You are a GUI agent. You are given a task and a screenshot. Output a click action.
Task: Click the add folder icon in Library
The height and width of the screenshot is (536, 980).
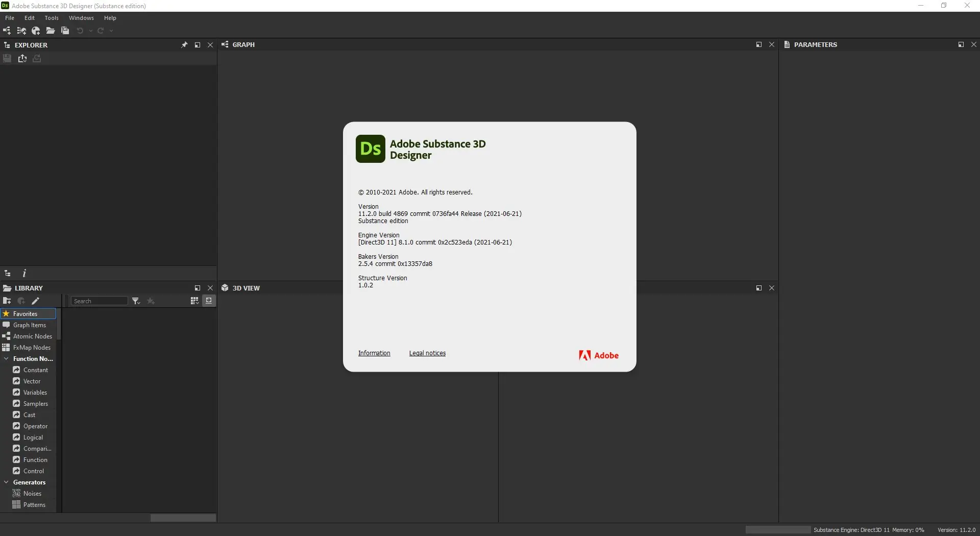click(x=7, y=301)
